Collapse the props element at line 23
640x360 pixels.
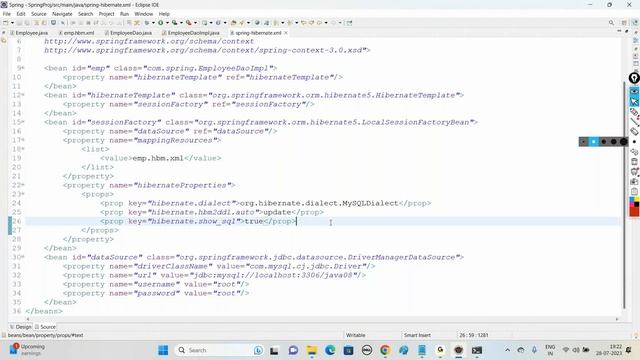point(23,194)
